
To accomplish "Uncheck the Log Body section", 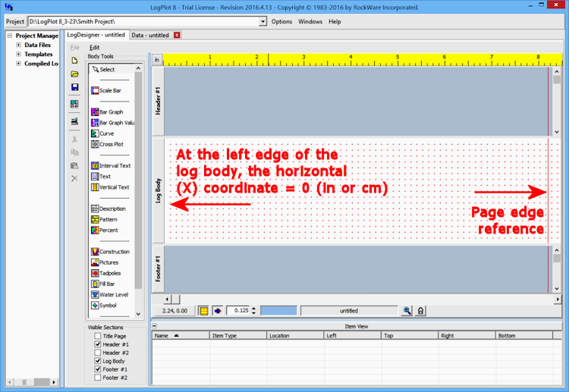I will 98,361.
